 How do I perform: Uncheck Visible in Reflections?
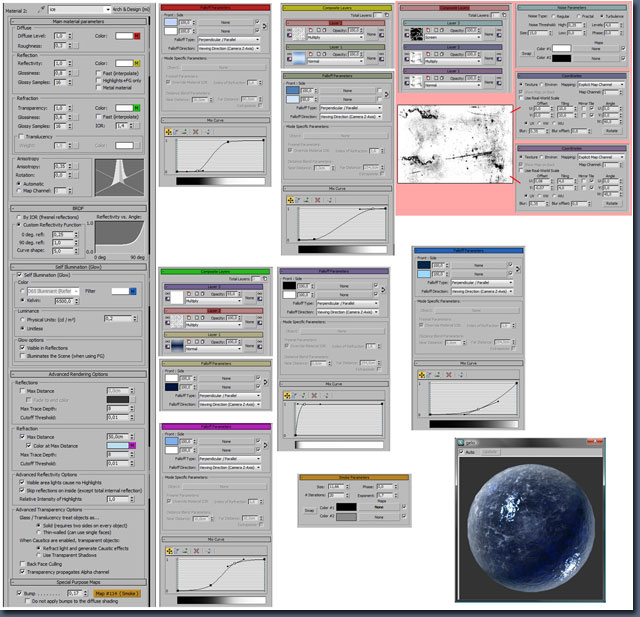coord(22,348)
